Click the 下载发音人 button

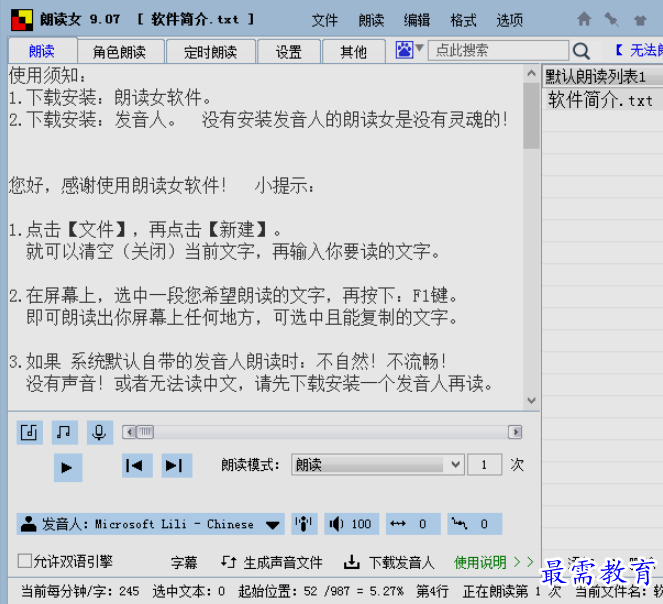pos(402,563)
